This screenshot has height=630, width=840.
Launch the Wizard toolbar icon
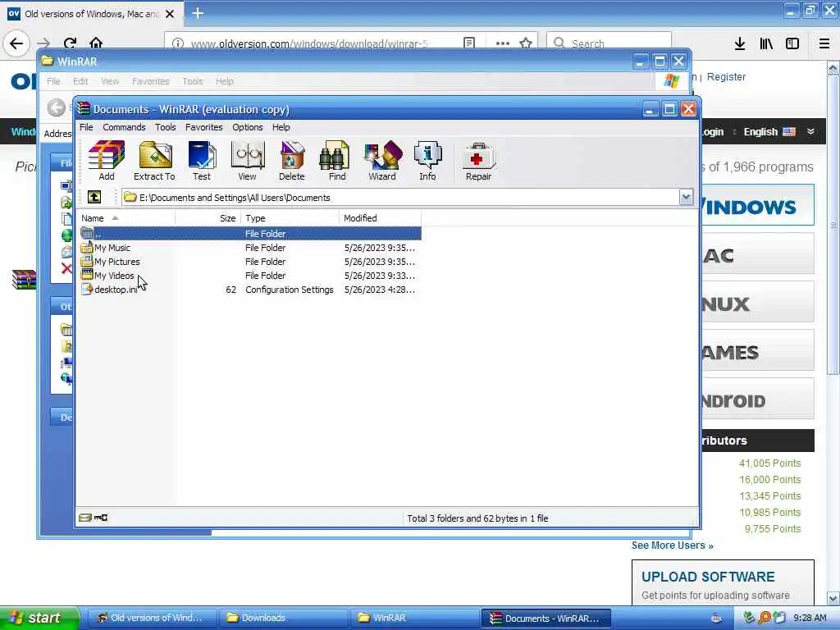pyautogui.click(x=382, y=160)
